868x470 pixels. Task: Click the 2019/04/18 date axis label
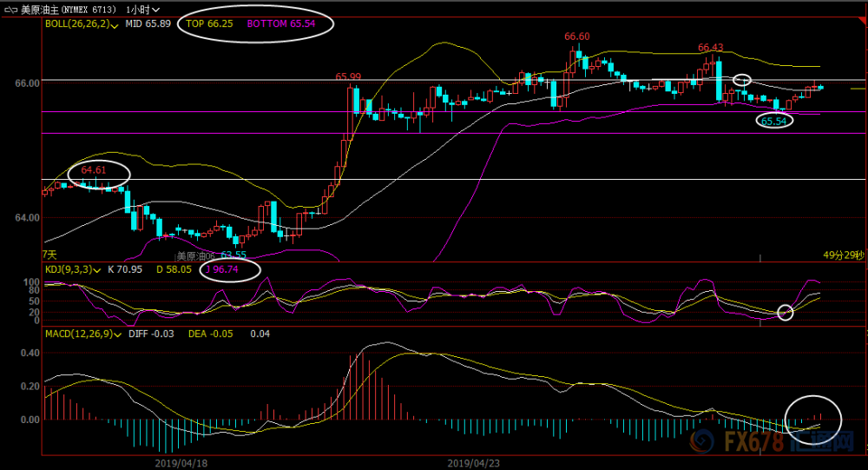[181, 463]
